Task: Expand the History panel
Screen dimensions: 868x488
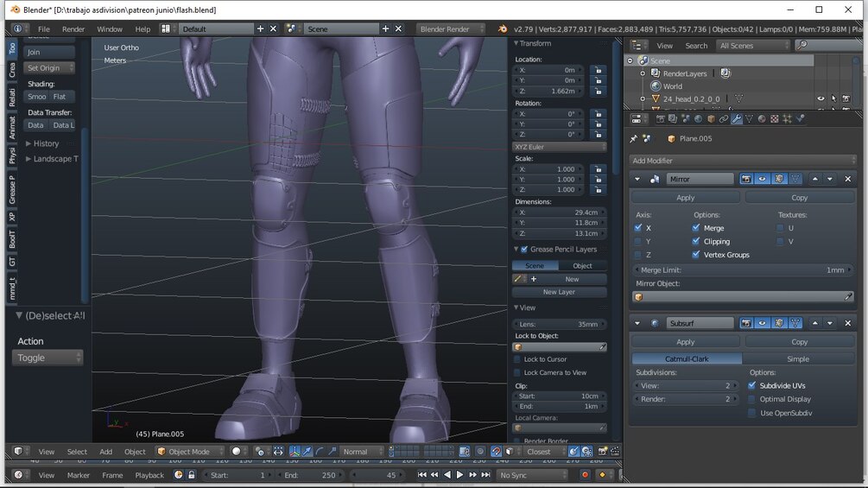Action: pos(29,143)
